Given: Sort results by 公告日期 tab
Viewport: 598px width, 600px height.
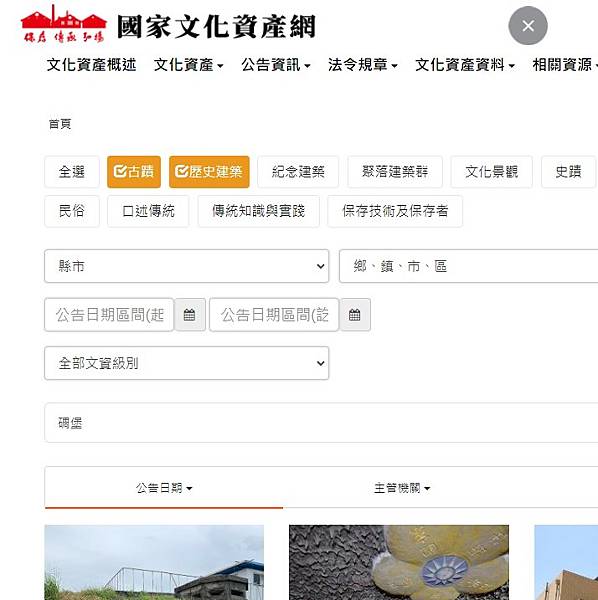Looking at the screenshot, I should coord(164,488).
